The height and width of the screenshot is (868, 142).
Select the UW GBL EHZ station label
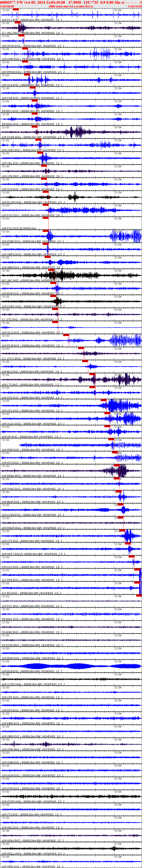[x=32, y=163]
